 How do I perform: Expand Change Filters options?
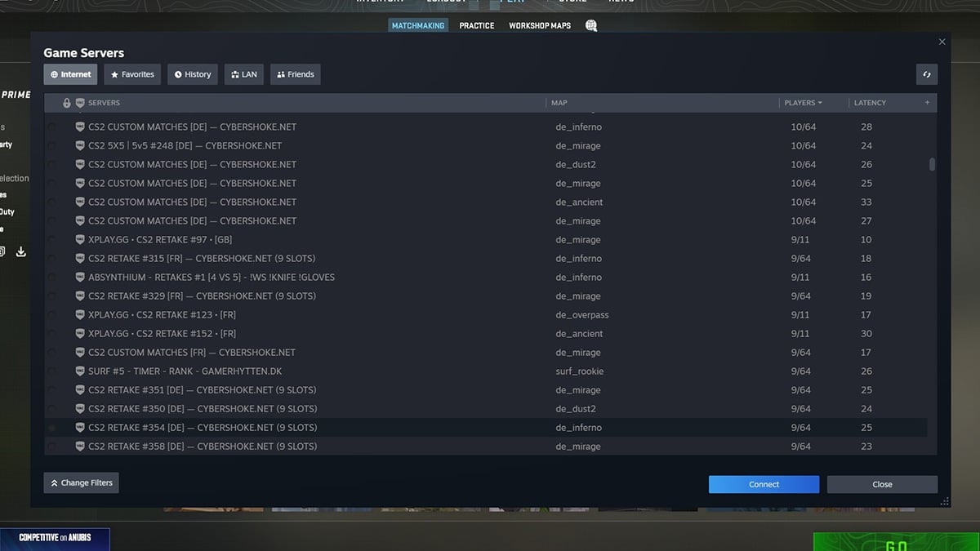[81, 482]
